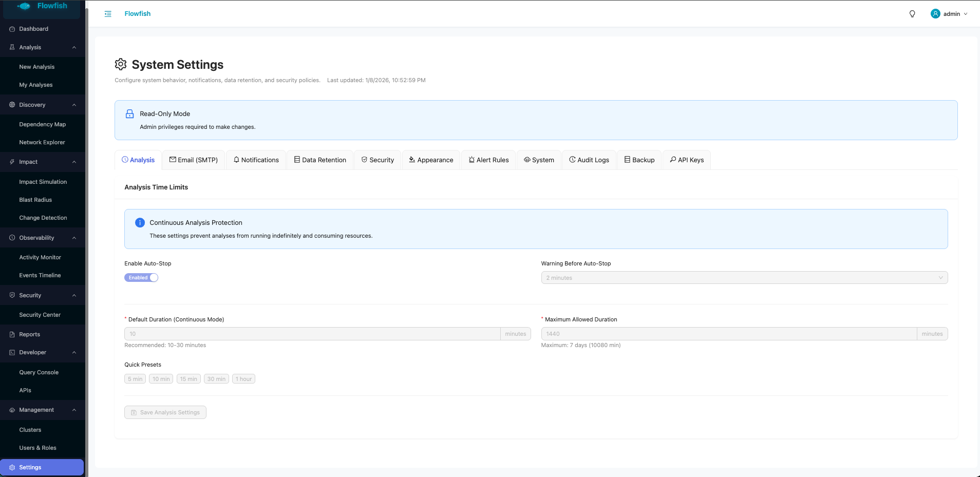Click the System Settings gear heading icon
This screenshot has width=980, height=477.
pyautogui.click(x=121, y=64)
